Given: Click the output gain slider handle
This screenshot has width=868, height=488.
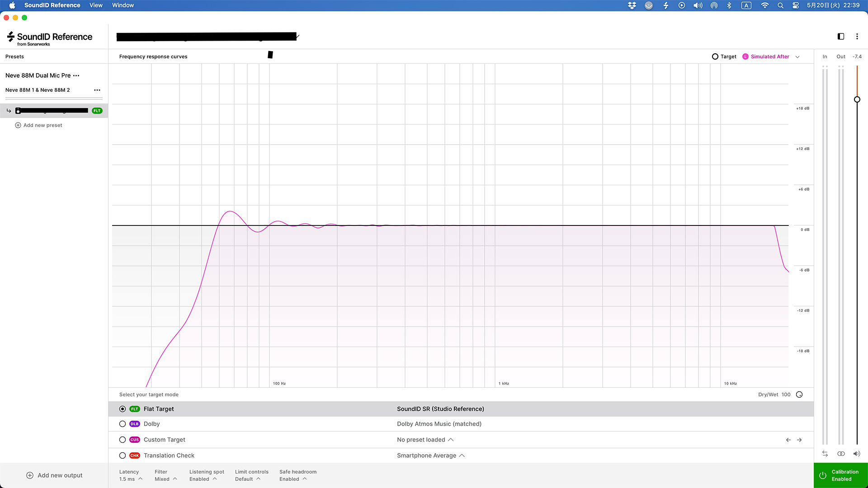Looking at the screenshot, I should tap(857, 99).
